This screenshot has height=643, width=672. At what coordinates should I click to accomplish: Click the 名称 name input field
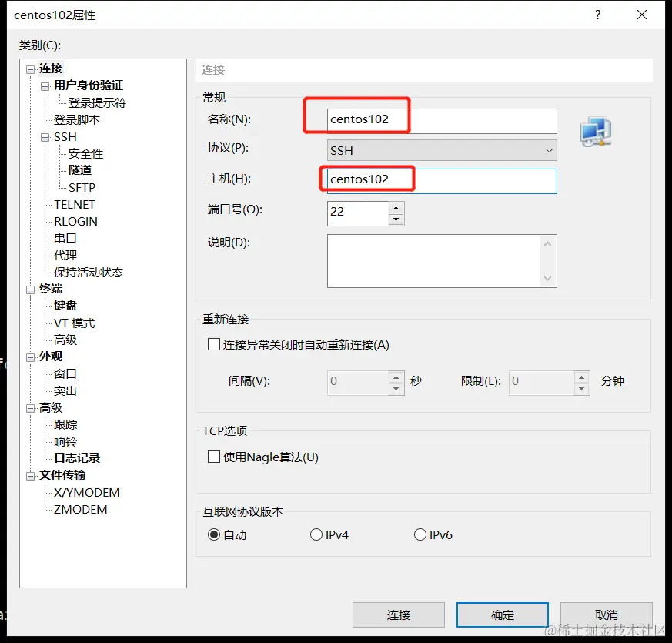coord(442,121)
